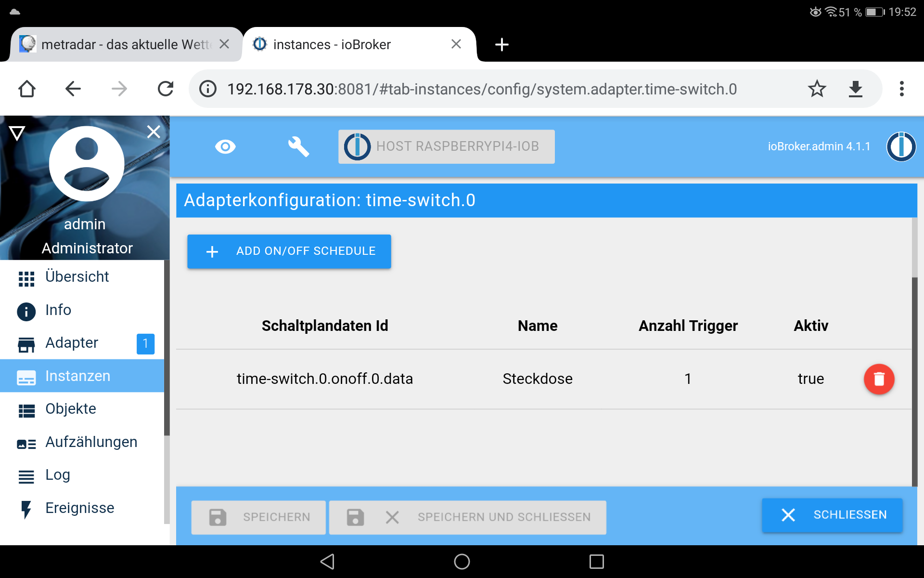Click the Übersicht grid icon in sidebar
The image size is (924, 578).
[25, 276]
